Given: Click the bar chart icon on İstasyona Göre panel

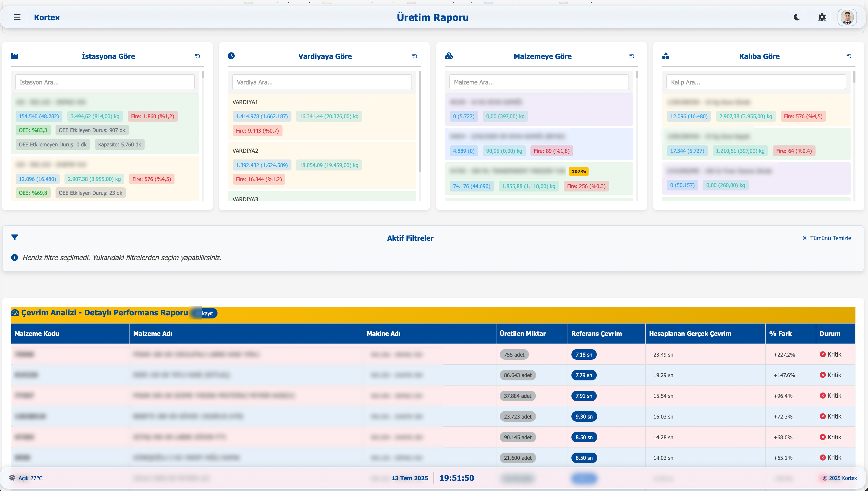Looking at the screenshot, I should (x=15, y=56).
